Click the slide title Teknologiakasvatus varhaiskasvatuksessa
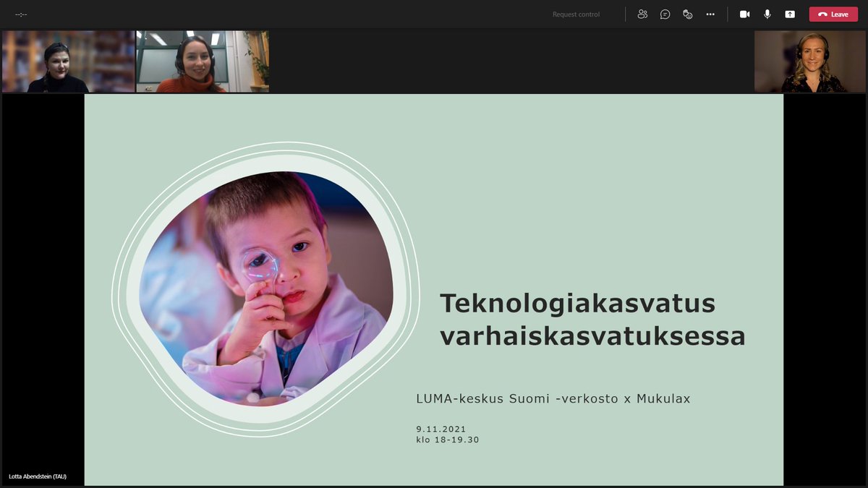Image resolution: width=868 pixels, height=488 pixels. click(592, 320)
